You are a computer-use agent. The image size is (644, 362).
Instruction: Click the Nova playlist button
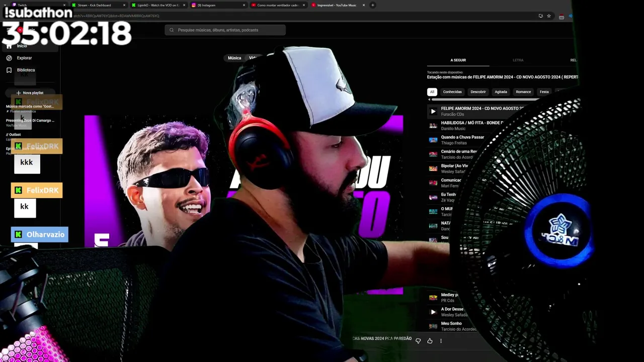tap(30, 93)
